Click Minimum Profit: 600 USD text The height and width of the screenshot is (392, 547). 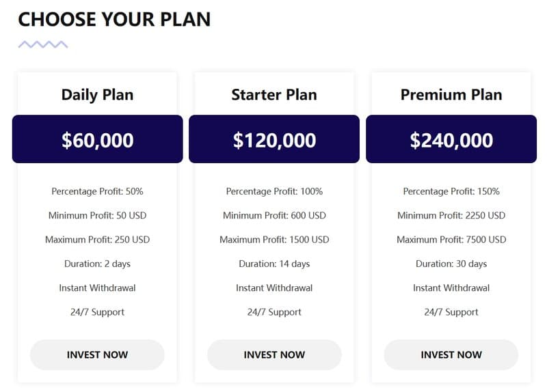[x=274, y=215]
